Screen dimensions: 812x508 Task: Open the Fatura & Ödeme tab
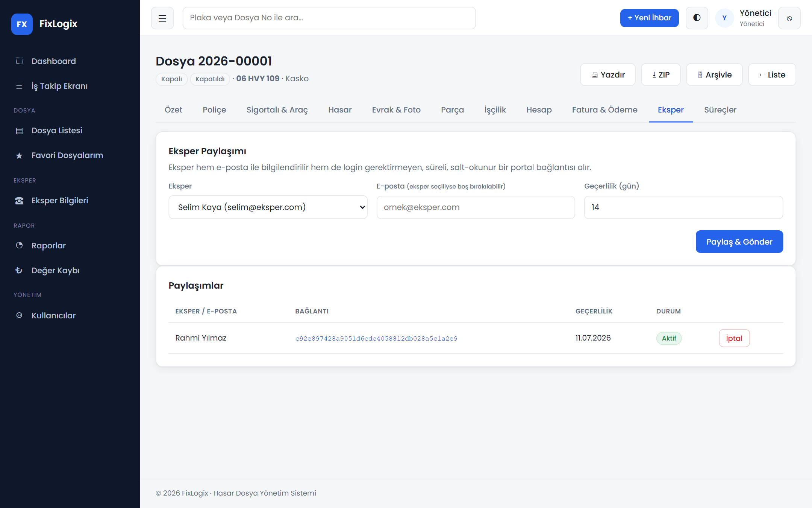(604, 110)
